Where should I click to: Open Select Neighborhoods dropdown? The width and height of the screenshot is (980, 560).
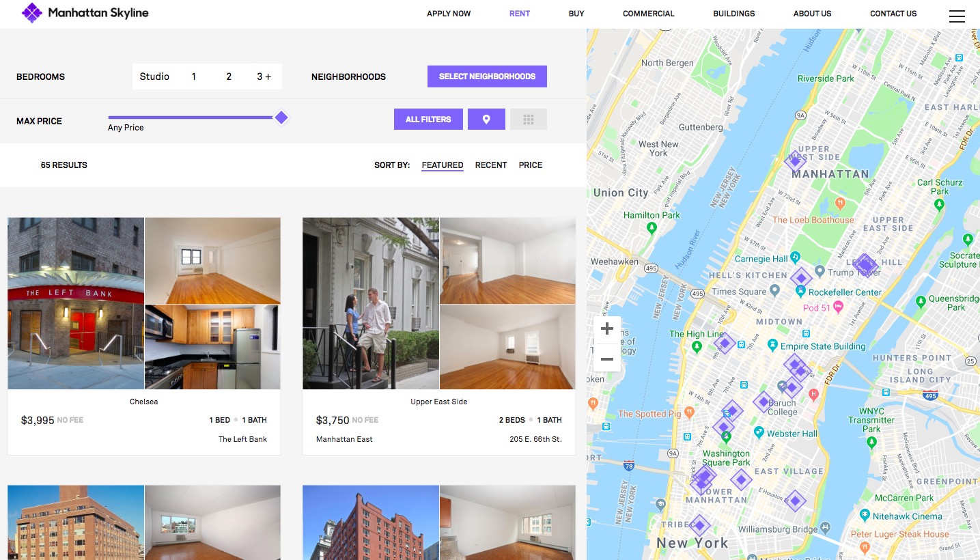487,76
